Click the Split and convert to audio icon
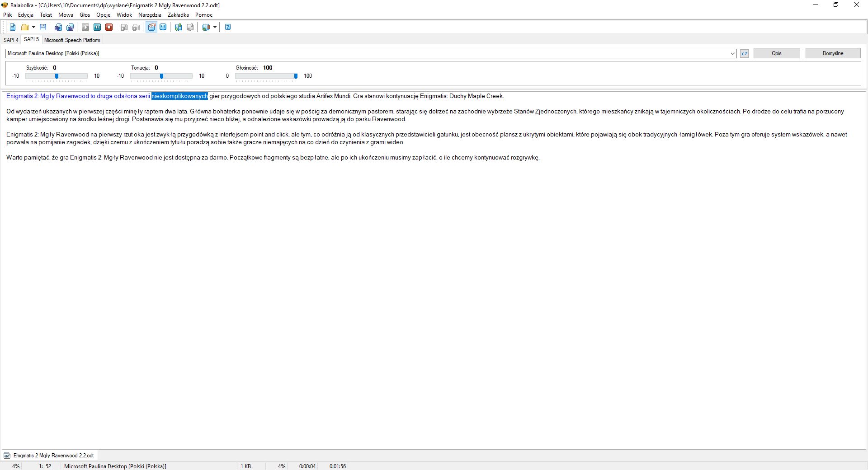This screenshot has width=868, height=470. pyautogui.click(x=70, y=27)
